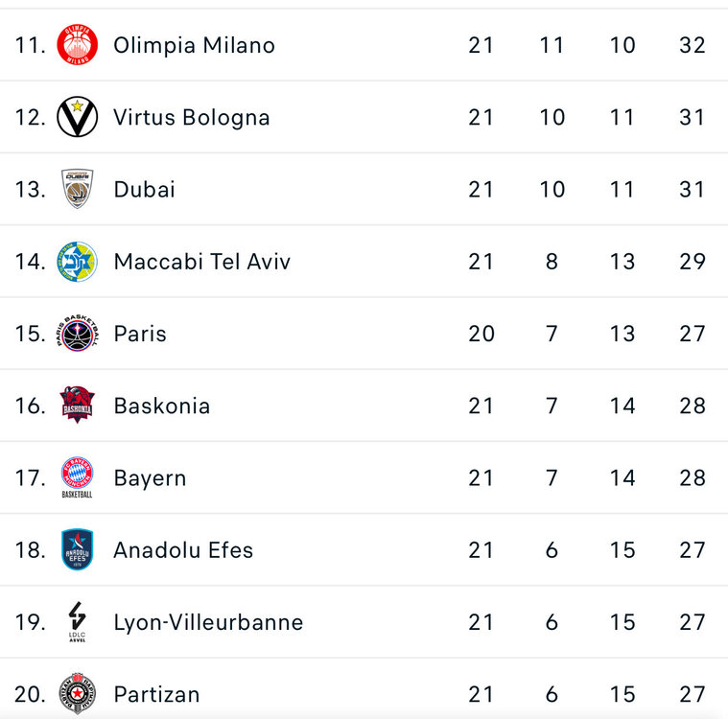Open the Virtus Bologna team link

[191, 117]
